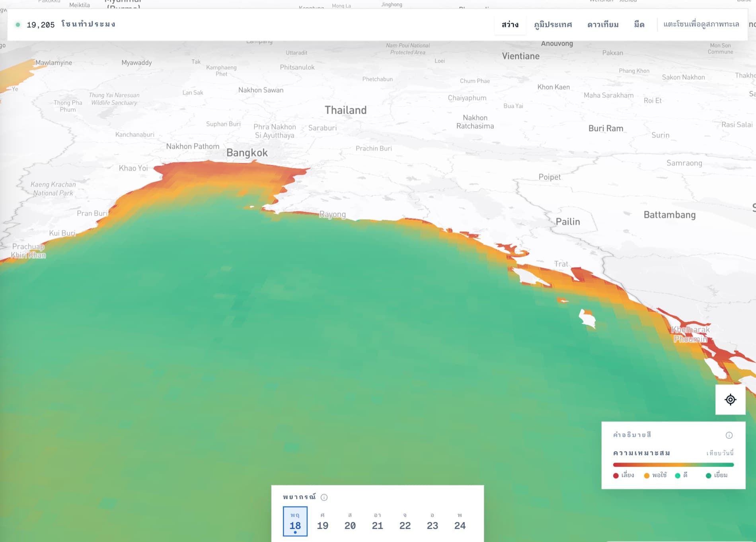
Task: Switch map style to ดาวเทียม (satellite)
Action: tap(603, 25)
